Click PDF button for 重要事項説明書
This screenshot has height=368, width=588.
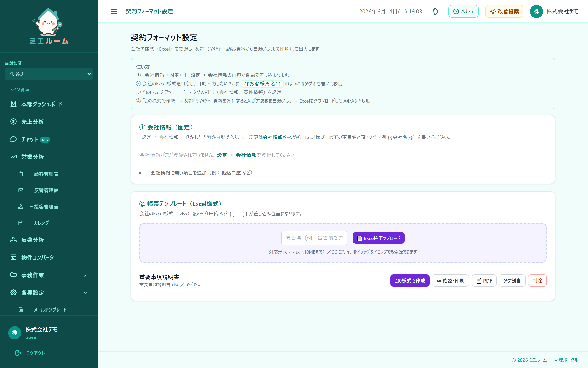coord(484,281)
